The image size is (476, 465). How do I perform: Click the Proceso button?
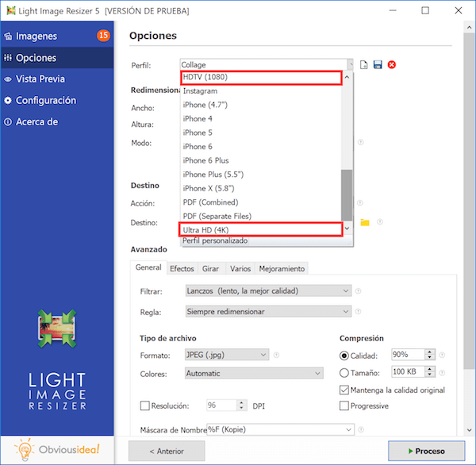tap(427, 451)
